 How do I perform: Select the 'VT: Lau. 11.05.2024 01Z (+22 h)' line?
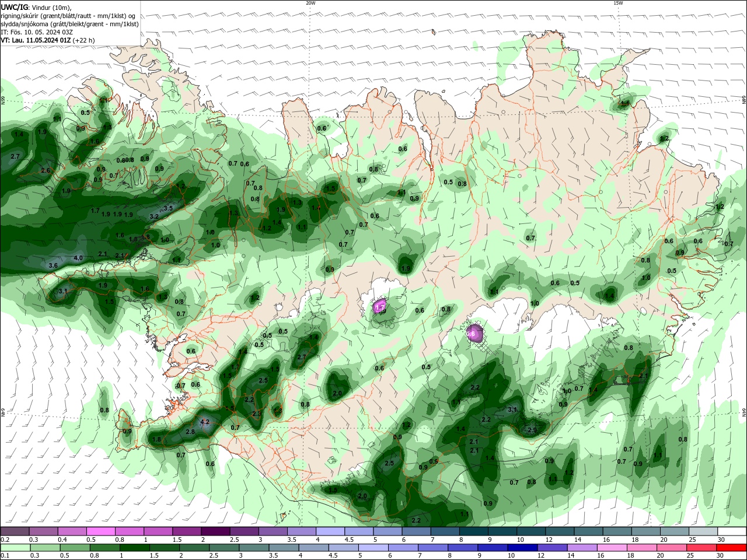47,40
